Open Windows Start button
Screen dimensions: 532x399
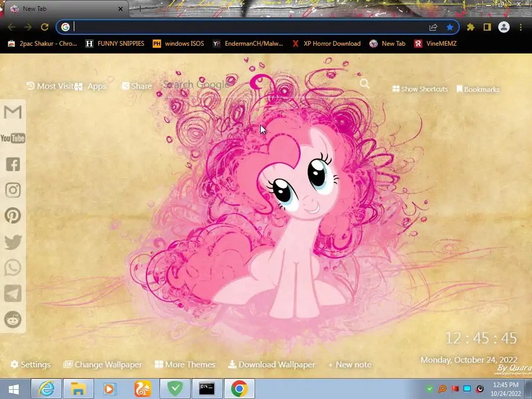pos(14,389)
